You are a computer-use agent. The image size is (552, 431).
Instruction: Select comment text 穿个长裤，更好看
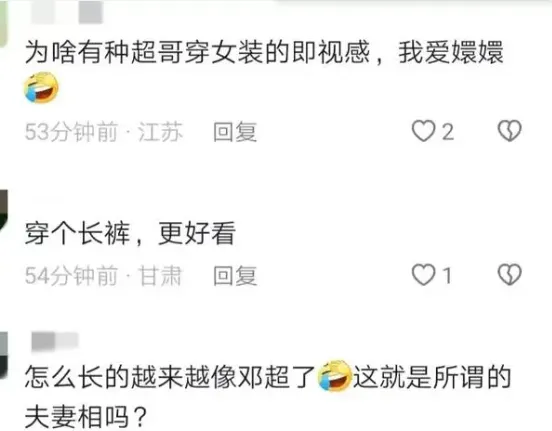(x=130, y=233)
